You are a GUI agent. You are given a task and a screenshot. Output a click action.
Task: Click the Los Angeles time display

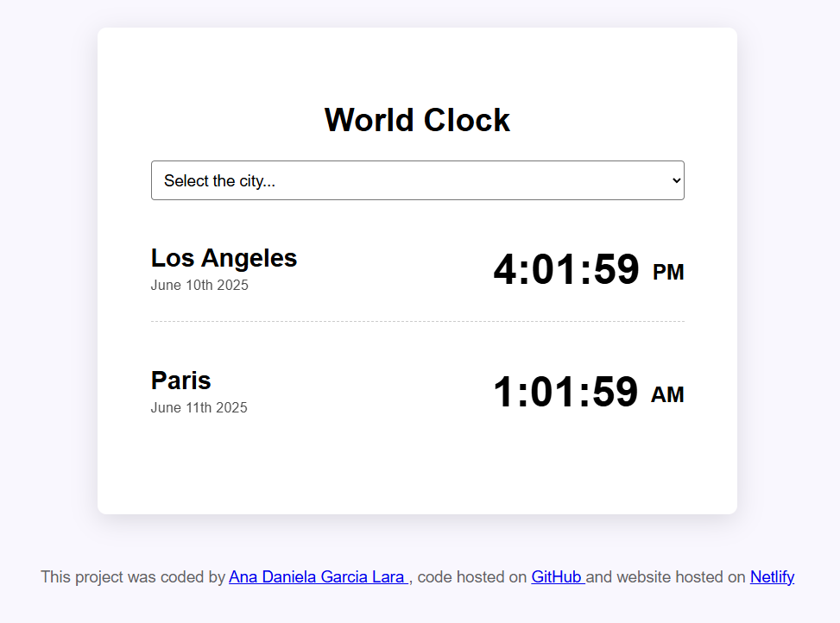(x=566, y=269)
